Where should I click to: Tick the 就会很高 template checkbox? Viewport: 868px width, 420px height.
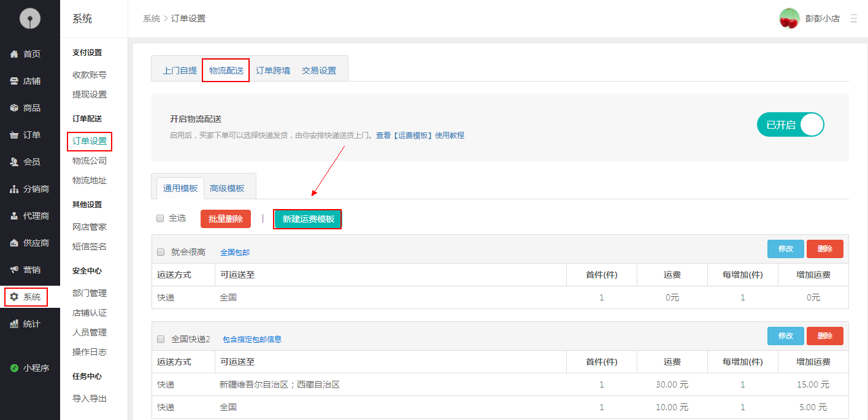161,252
